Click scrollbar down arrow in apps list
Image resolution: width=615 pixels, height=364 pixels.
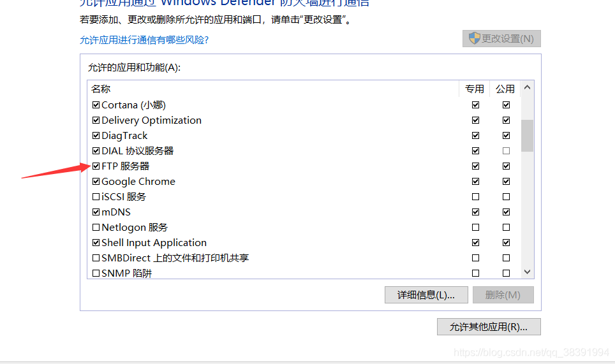(527, 272)
